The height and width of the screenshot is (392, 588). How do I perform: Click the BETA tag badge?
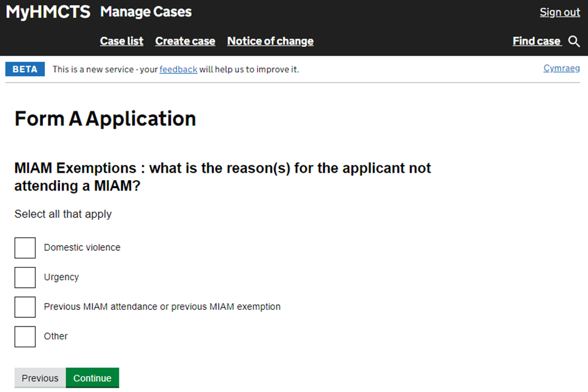pyautogui.click(x=25, y=69)
